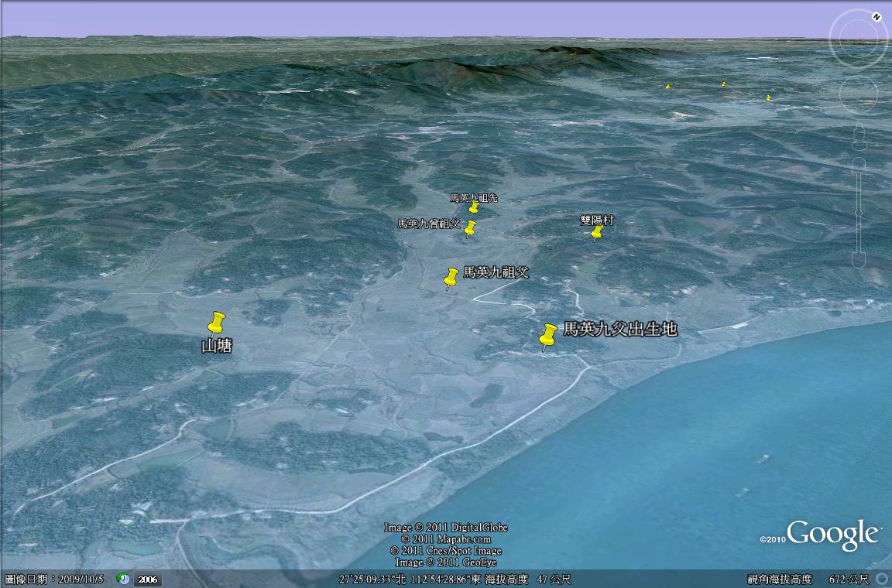Reset view with the North compass marker
The image size is (892, 588).
click(877, 15)
